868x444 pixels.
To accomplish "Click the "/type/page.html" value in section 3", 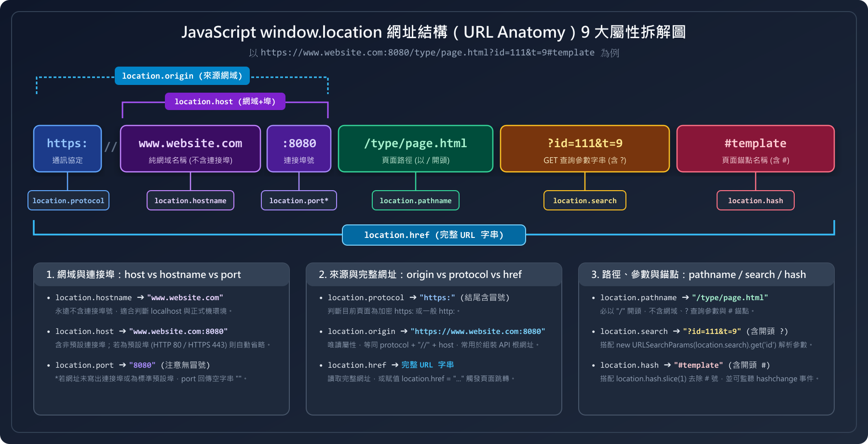I will [x=730, y=298].
